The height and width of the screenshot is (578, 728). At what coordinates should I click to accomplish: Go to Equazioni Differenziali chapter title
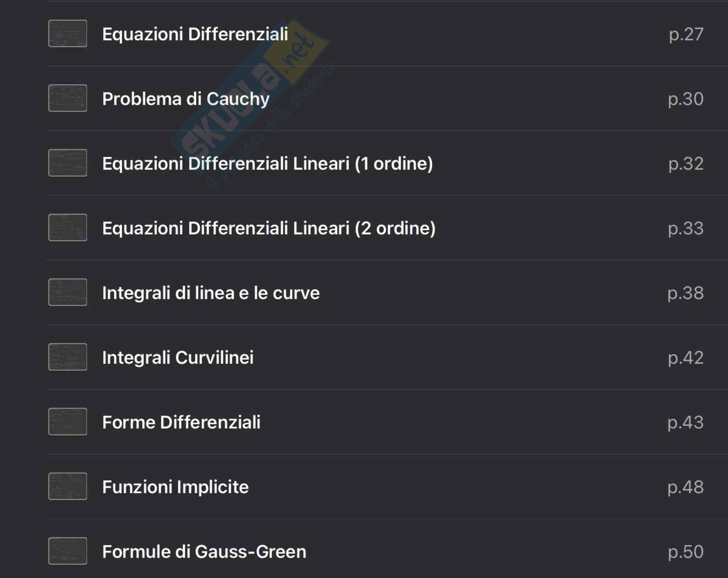(x=195, y=34)
